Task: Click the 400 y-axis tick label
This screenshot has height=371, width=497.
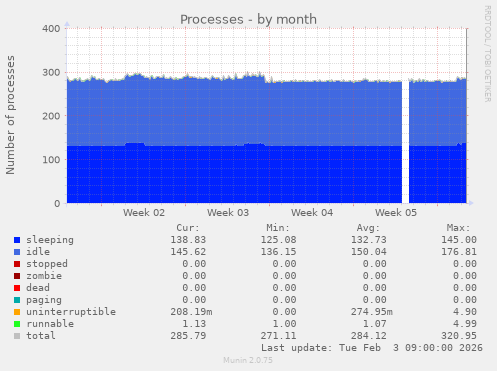Action: pos(51,29)
